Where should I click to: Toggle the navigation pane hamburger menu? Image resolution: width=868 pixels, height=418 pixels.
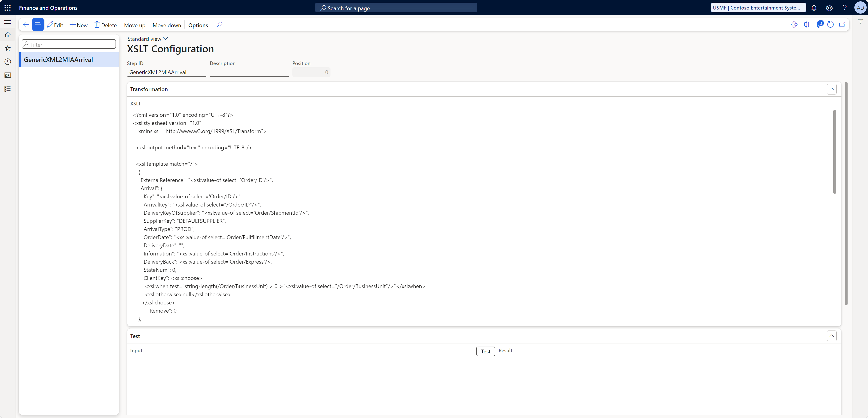tap(7, 22)
